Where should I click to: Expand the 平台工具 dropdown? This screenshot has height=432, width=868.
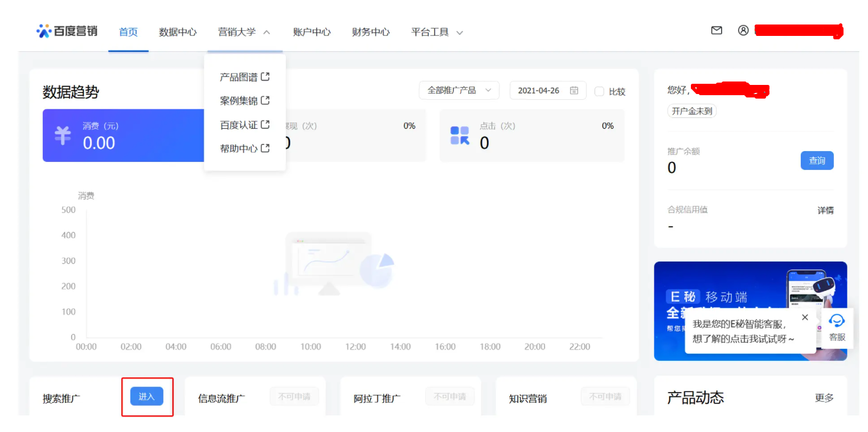[x=437, y=32]
